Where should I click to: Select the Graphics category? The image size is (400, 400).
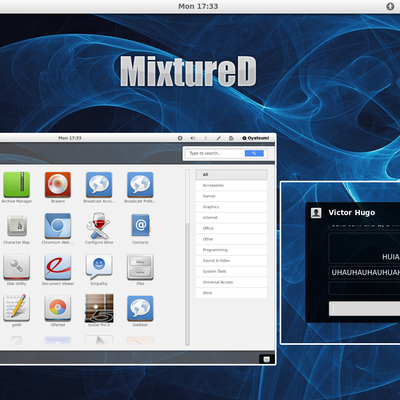point(231,207)
